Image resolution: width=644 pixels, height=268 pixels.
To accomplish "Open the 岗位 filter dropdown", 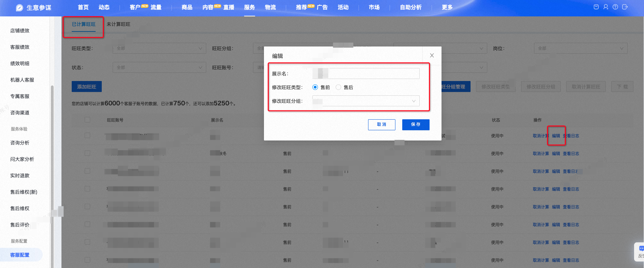I will 581,48.
